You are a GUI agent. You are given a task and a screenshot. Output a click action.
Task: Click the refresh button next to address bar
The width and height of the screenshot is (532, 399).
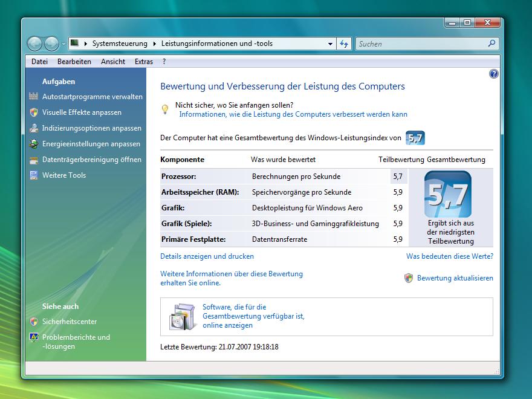click(344, 44)
